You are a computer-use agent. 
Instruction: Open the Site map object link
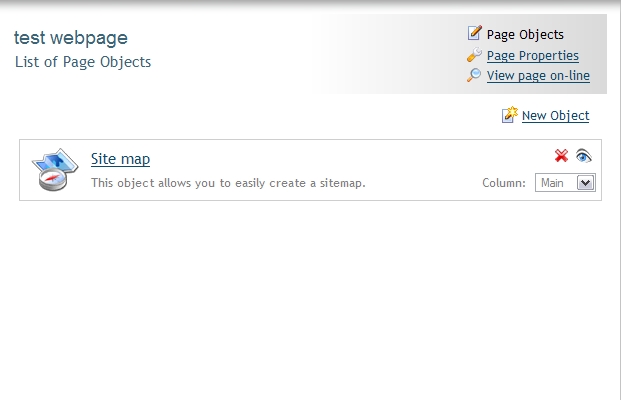(x=120, y=158)
